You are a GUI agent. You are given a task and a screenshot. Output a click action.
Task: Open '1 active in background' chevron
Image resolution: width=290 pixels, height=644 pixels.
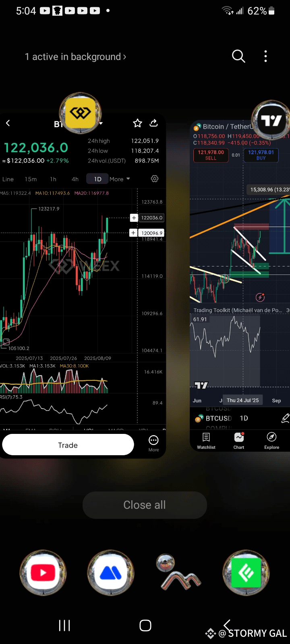click(x=124, y=57)
